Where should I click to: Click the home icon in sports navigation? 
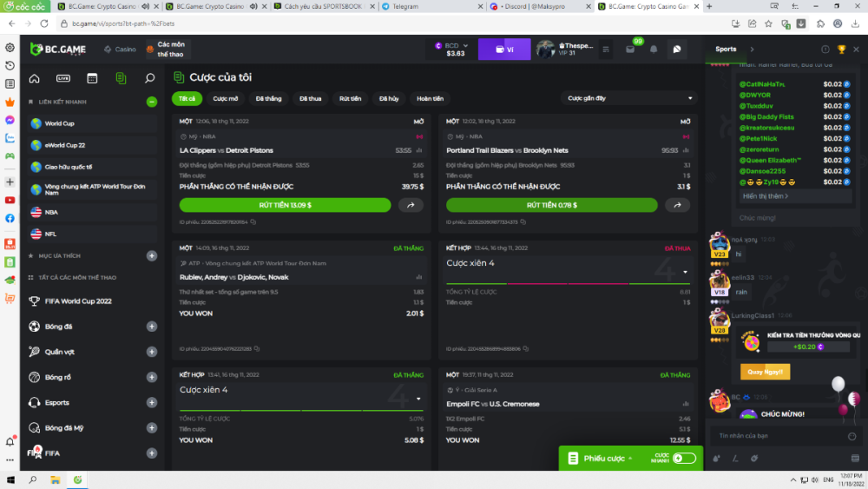(34, 78)
